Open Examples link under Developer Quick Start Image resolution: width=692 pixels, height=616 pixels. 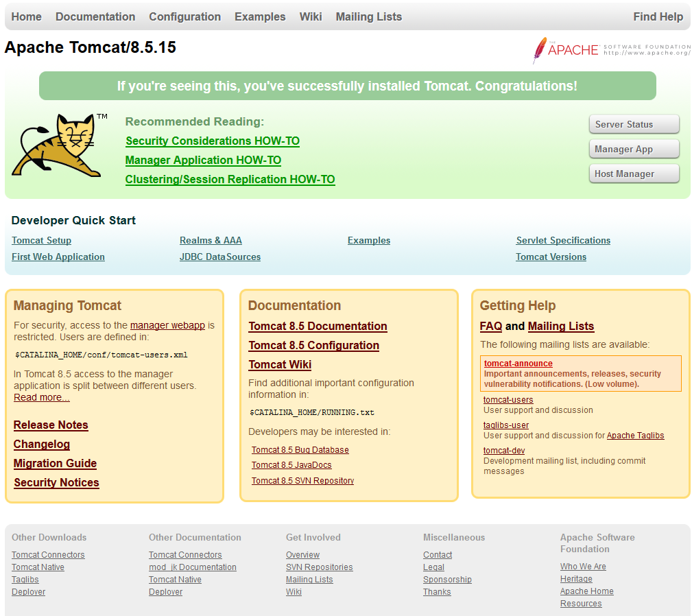(x=369, y=241)
